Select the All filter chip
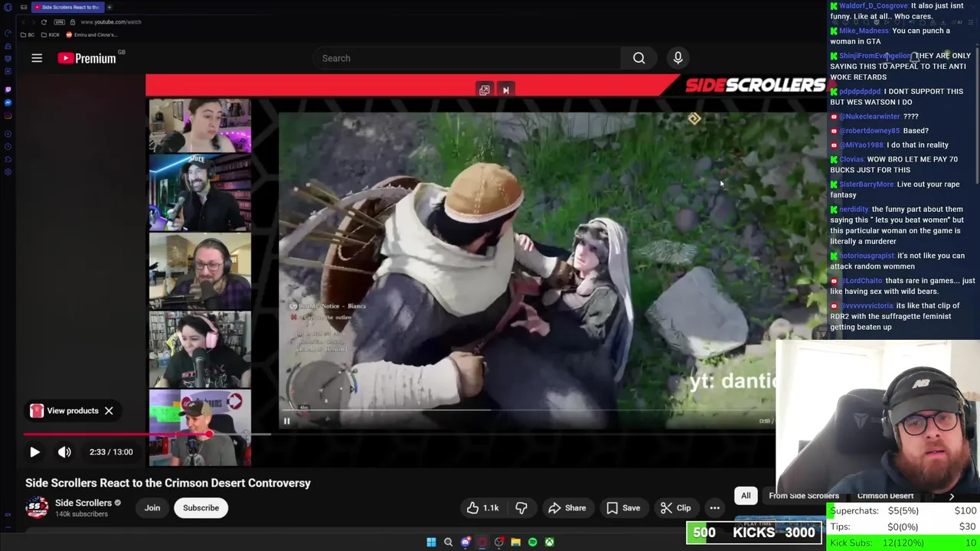 click(746, 495)
